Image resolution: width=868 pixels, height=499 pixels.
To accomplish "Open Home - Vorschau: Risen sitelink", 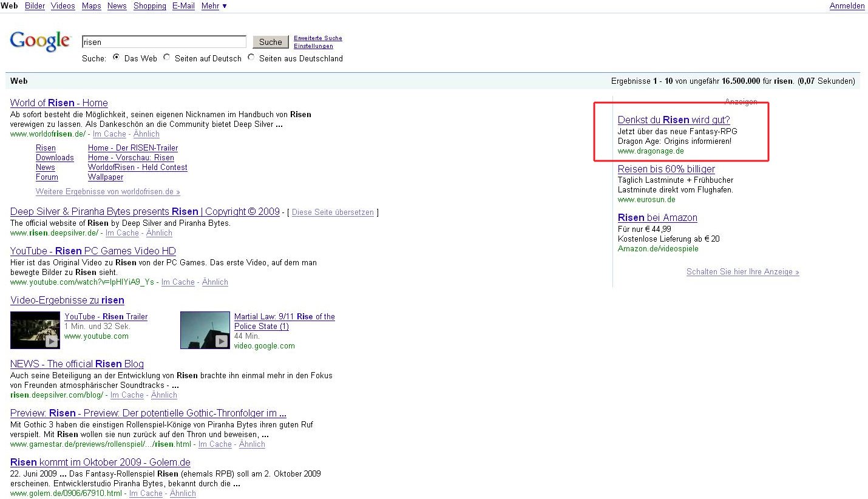I will [x=131, y=158].
